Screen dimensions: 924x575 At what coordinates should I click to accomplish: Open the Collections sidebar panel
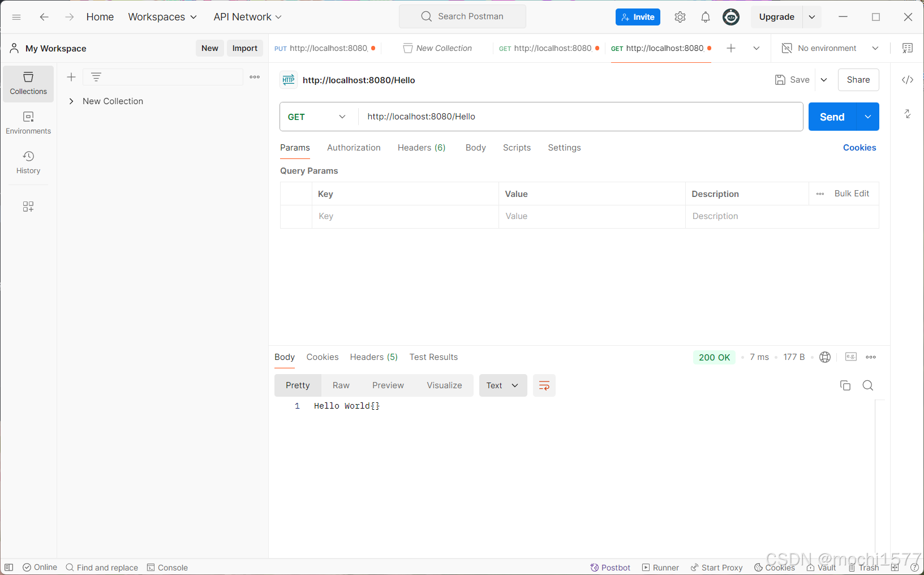click(28, 84)
